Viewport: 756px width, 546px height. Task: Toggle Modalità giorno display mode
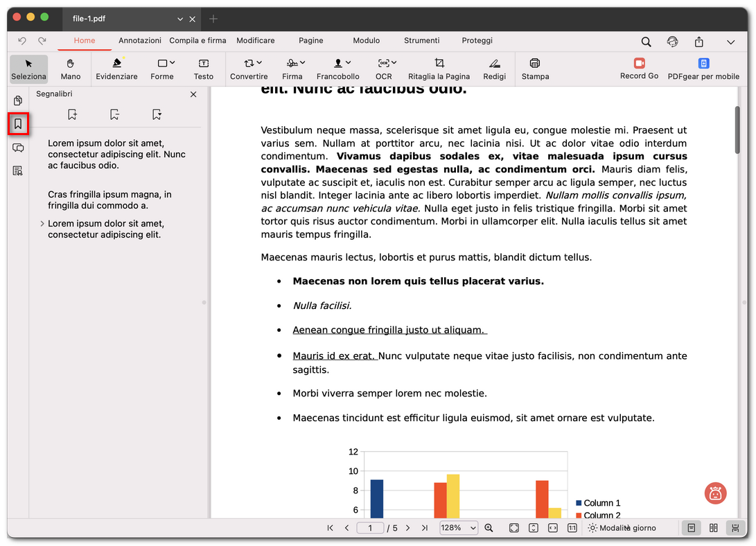click(x=622, y=527)
